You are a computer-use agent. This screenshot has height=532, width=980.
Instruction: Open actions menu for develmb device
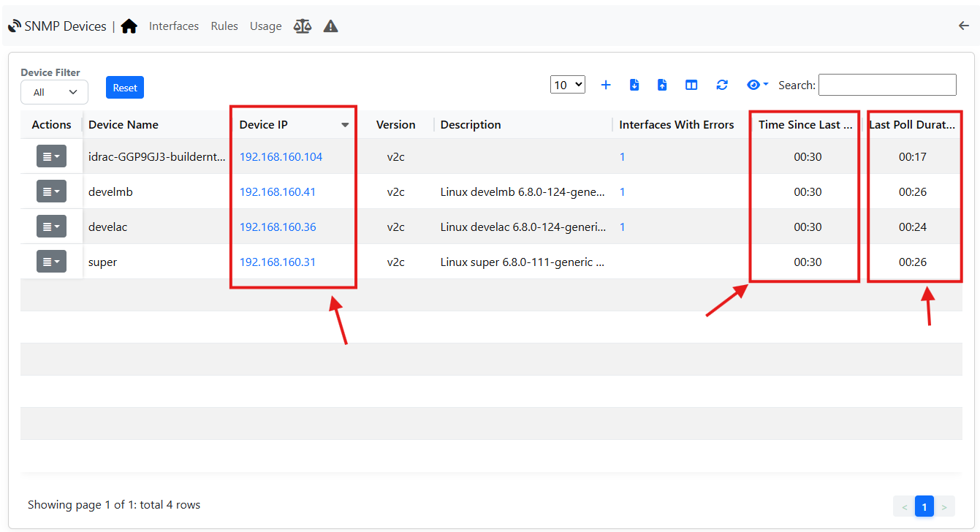[51, 191]
